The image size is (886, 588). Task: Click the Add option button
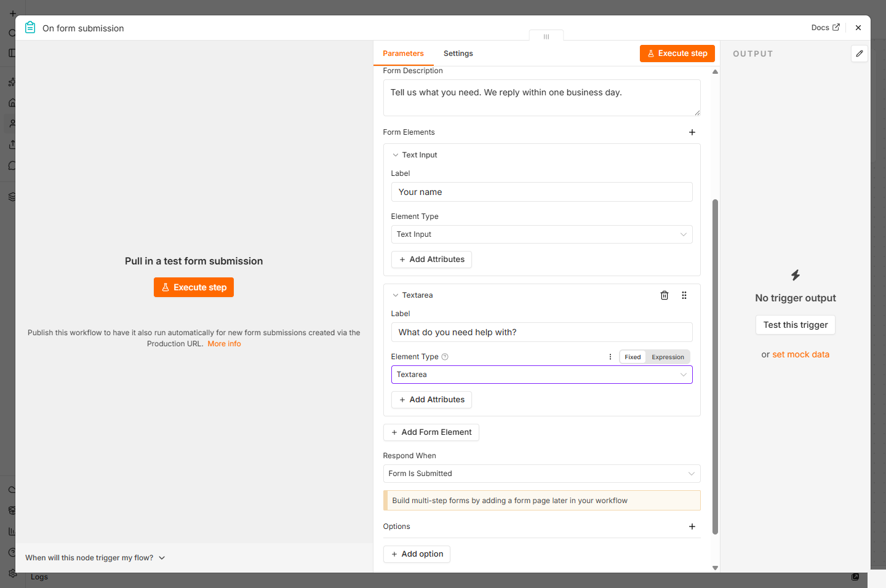coord(417,554)
